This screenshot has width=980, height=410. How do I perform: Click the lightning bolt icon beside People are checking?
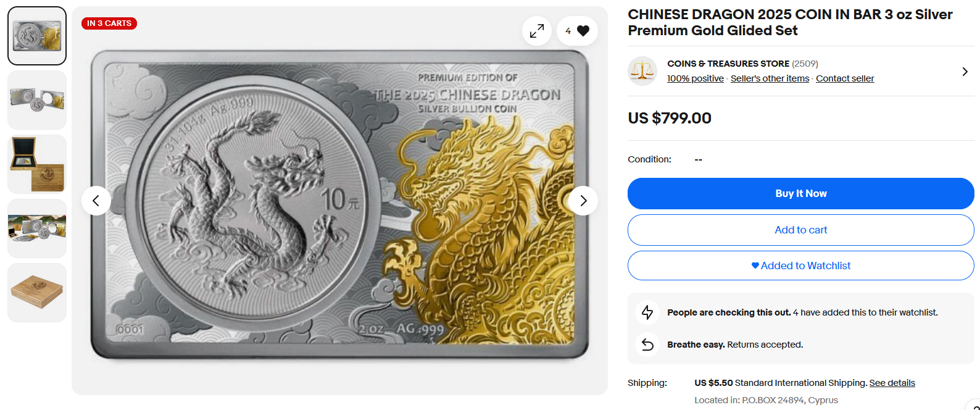pyautogui.click(x=647, y=312)
